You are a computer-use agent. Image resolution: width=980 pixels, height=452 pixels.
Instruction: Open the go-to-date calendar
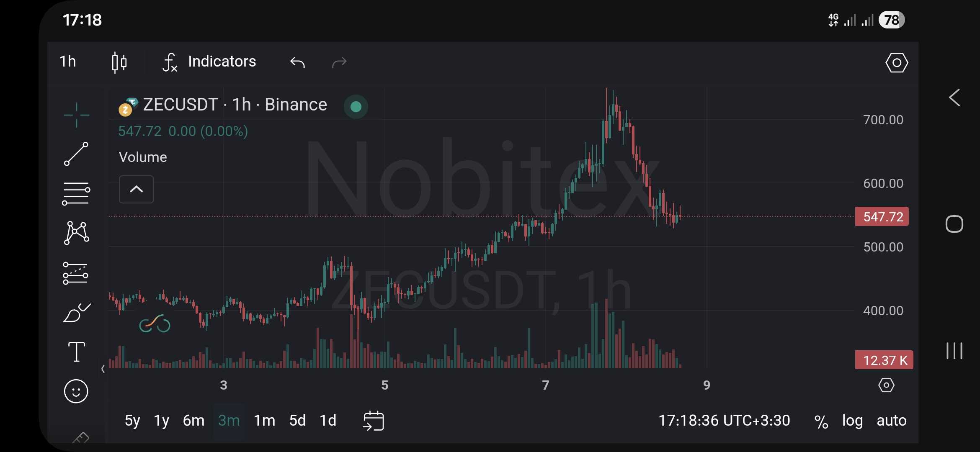tap(373, 421)
